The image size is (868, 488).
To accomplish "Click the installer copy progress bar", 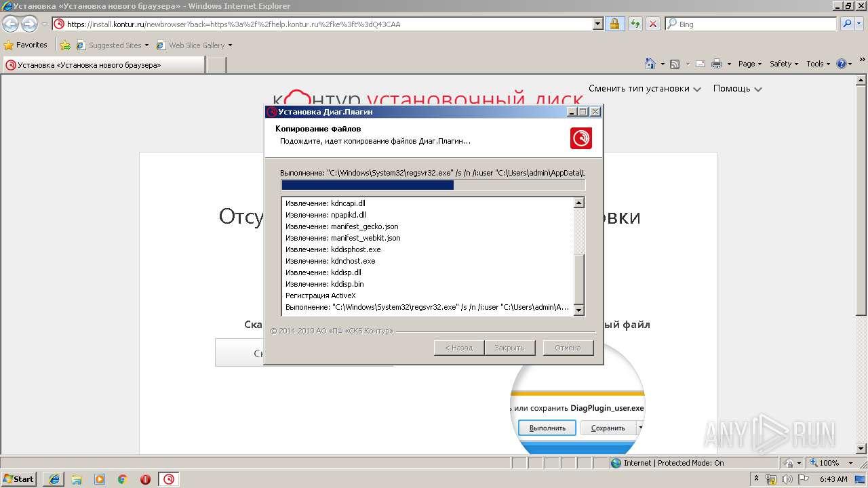I will [x=433, y=185].
